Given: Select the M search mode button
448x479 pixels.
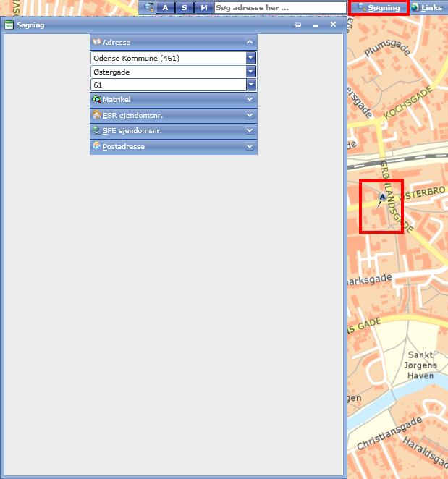Looking at the screenshot, I should click(204, 8).
